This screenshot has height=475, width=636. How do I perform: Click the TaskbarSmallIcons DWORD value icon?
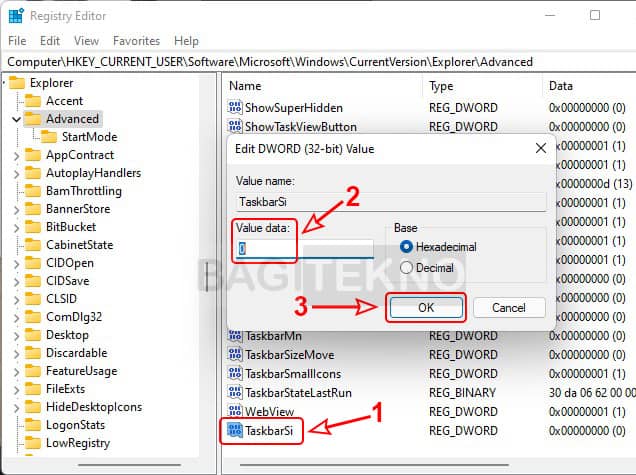tap(235, 374)
